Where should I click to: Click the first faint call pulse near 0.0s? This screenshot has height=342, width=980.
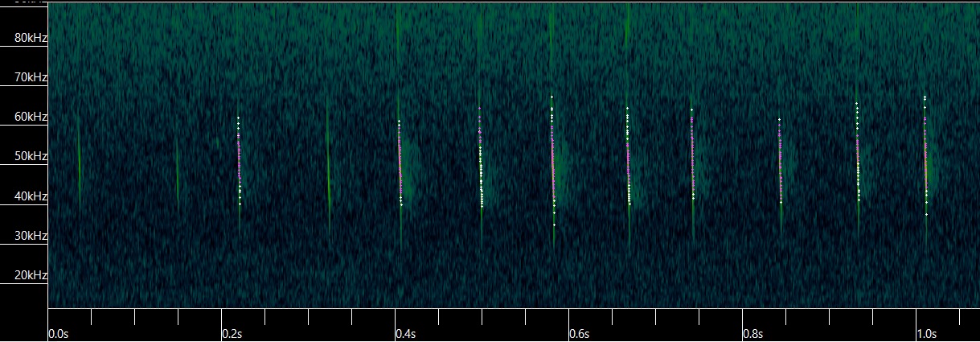(79, 161)
